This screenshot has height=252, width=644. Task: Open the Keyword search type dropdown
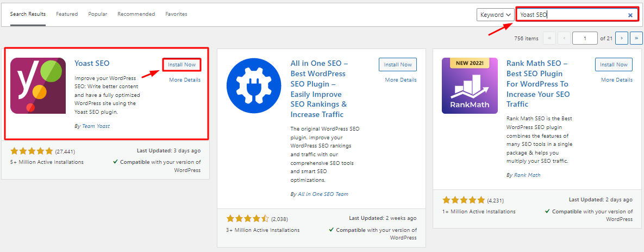(x=496, y=15)
